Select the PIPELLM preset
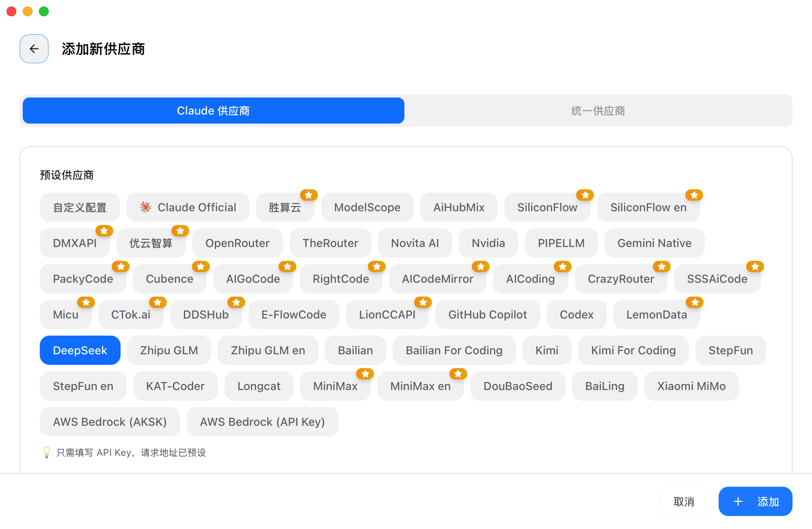Image resolution: width=812 pixels, height=529 pixels. [x=561, y=243]
